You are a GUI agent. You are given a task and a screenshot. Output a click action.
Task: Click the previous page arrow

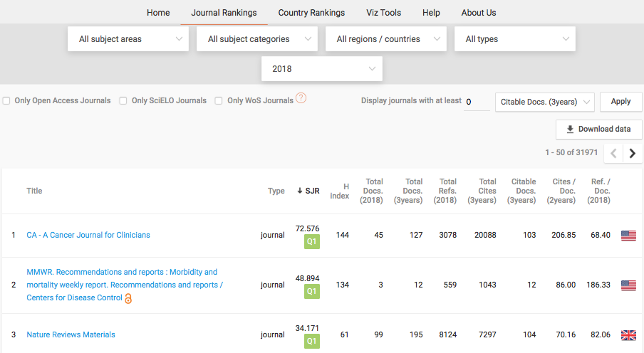[613, 153]
